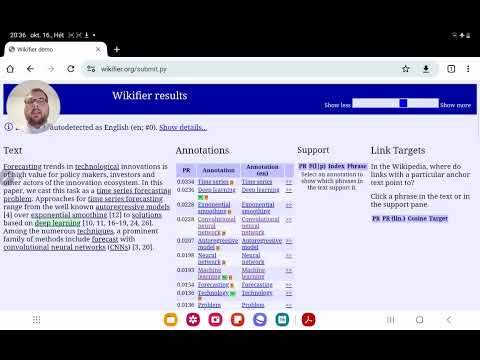Click the presenter webcam thumbnail
480x360 pixels.
(x=33, y=107)
